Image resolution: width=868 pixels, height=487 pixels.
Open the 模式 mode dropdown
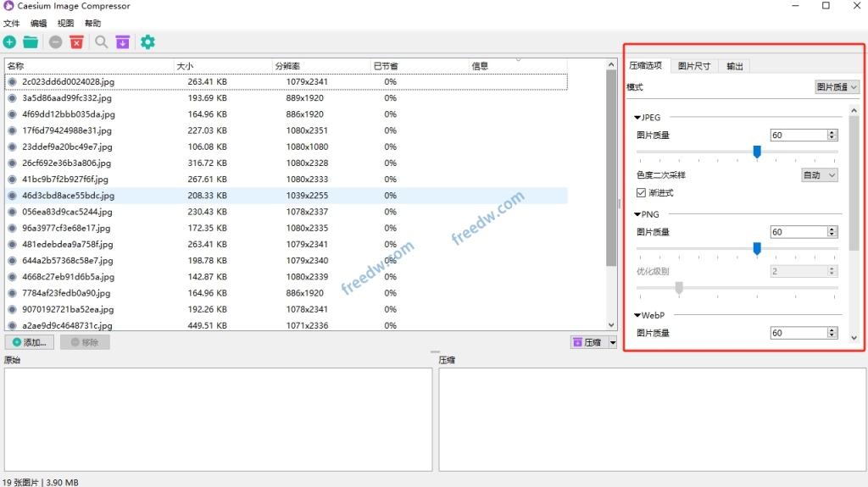(x=837, y=87)
